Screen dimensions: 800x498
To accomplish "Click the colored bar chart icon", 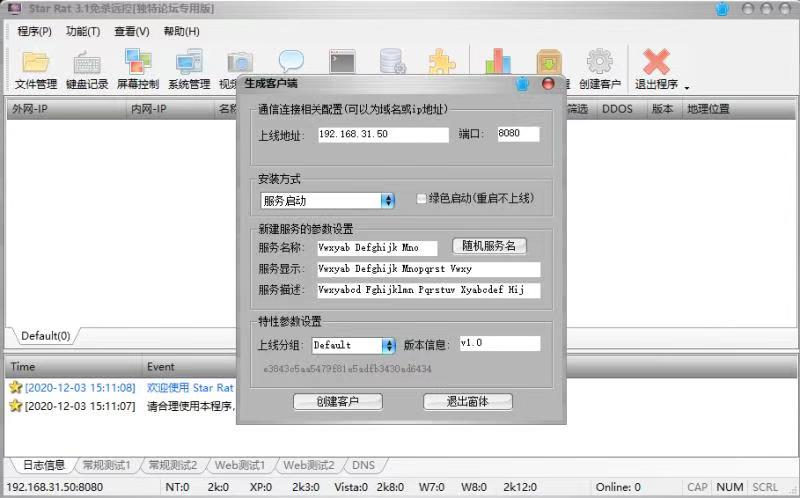I will pyautogui.click(x=498, y=61).
